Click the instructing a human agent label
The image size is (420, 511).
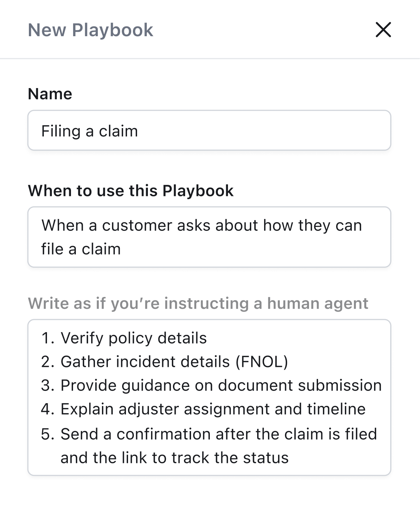198,303
